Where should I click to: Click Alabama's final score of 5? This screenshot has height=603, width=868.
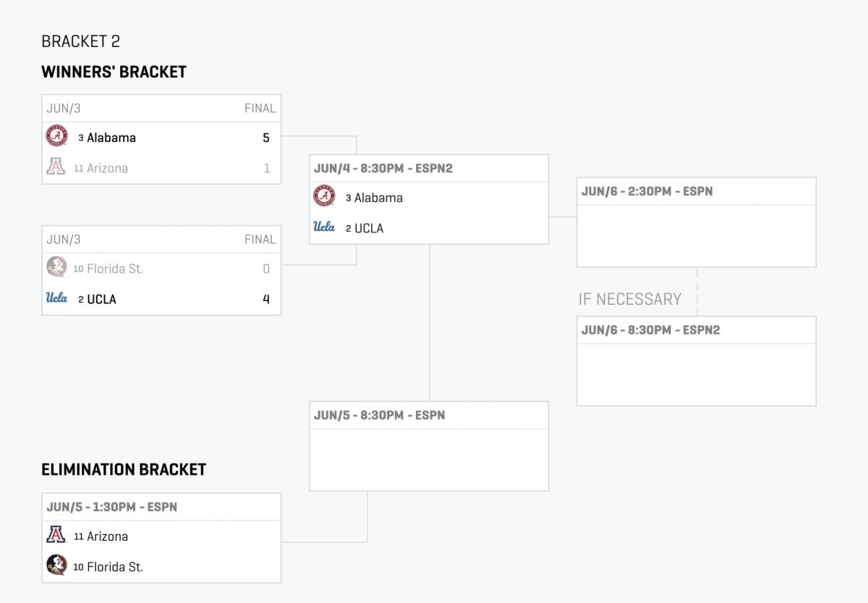(266, 138)
